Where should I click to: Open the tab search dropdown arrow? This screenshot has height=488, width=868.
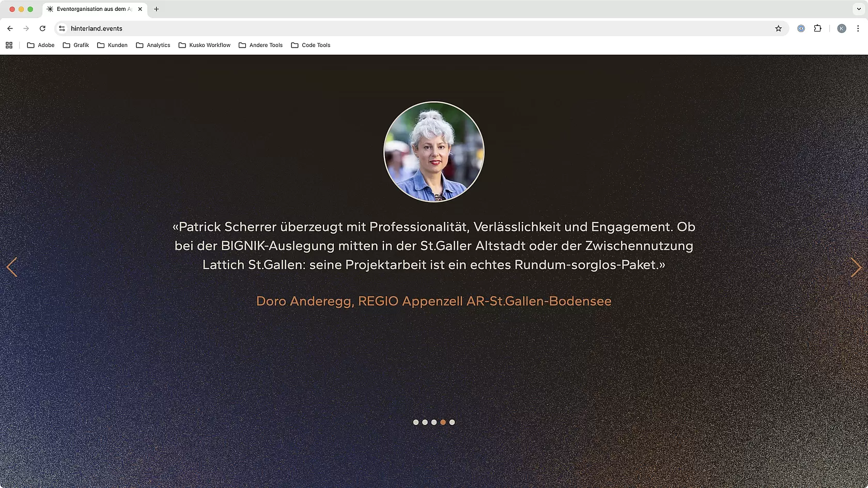pyautogui.click(x=858, y=9)
